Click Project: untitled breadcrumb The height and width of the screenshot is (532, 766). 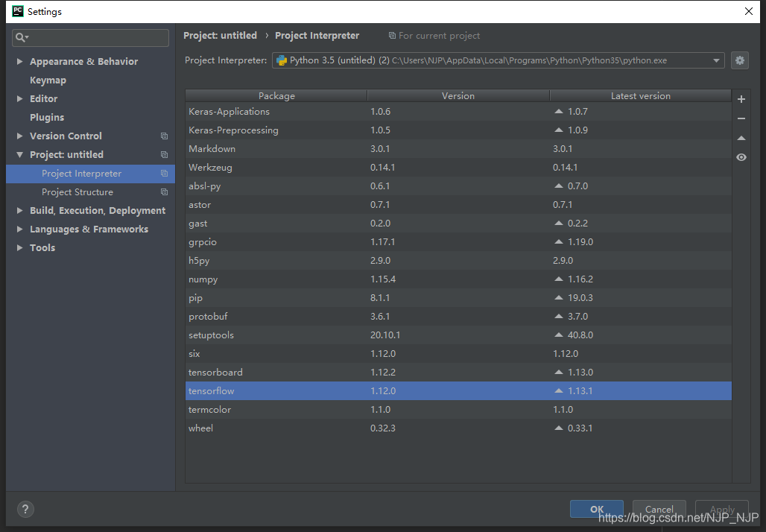coord(221,36)
